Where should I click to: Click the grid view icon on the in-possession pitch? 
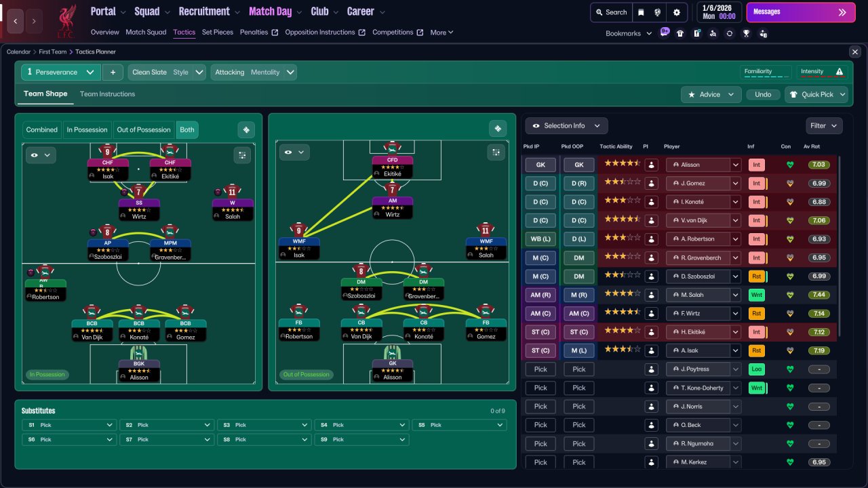[242, 155]
